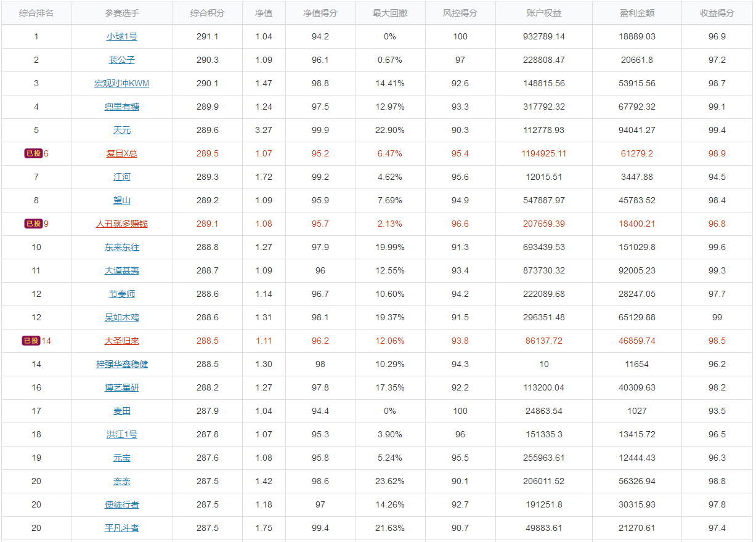The height and width of the screenshot is (542, 756).
Task: Click the 综合积分 column header
Action: [x=207, y=13]
